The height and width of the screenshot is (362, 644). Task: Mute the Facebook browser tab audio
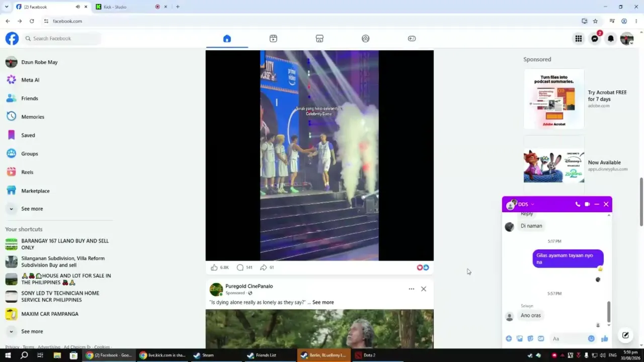(77, 7)
